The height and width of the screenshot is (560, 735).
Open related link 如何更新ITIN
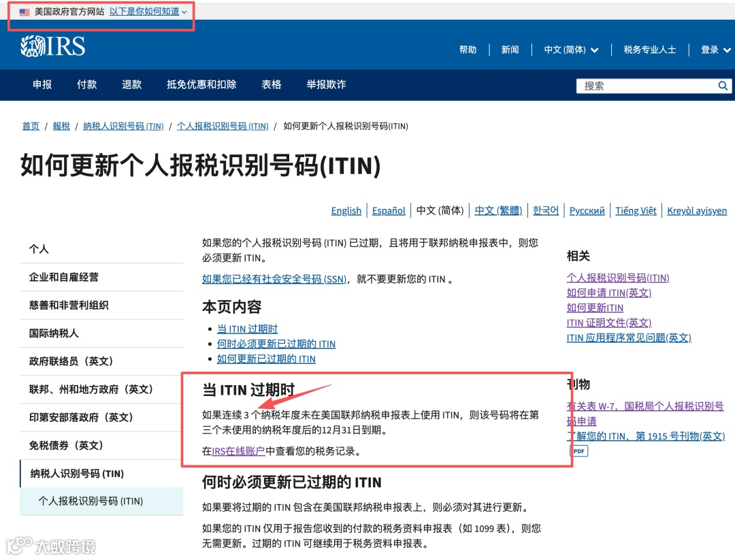[595, 308]
